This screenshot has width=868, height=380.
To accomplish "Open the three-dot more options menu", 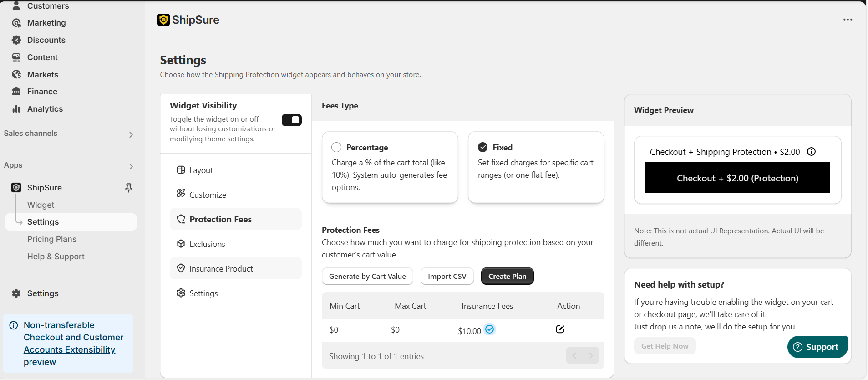I will pyautogui.click(x=848, y=20).
